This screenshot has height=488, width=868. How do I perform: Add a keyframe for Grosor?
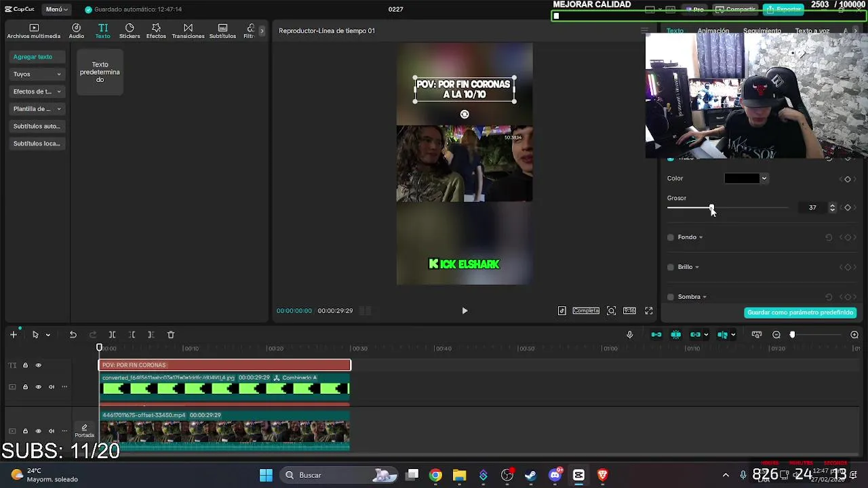point(848,208)
